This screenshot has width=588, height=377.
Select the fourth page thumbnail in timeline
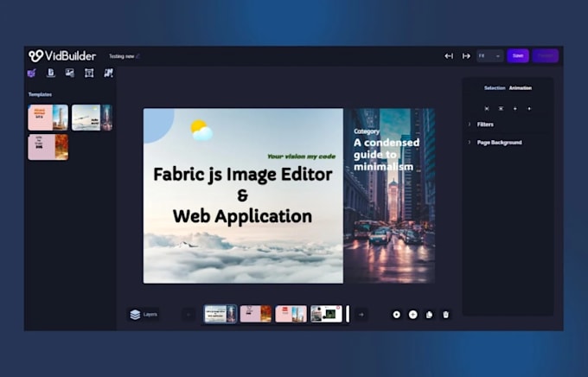[326, 314]
